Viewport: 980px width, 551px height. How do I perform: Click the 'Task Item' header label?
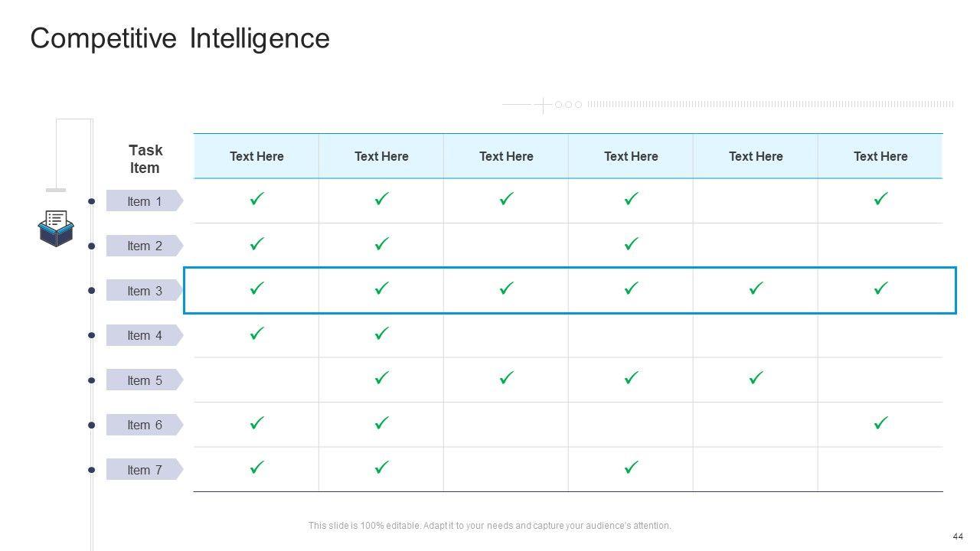(x=145, y=159)
